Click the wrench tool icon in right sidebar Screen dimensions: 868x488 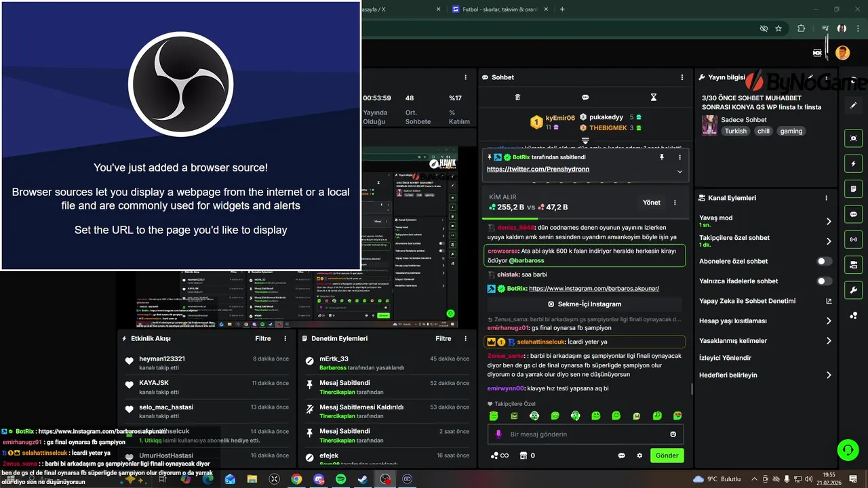853,289
